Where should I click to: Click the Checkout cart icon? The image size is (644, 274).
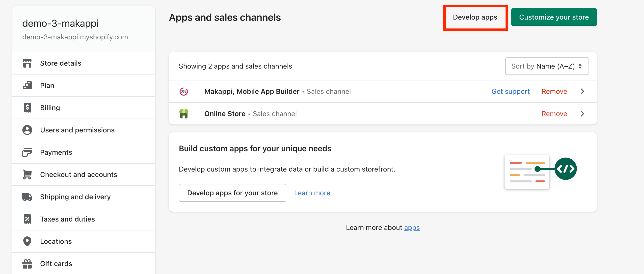(27, 174)
